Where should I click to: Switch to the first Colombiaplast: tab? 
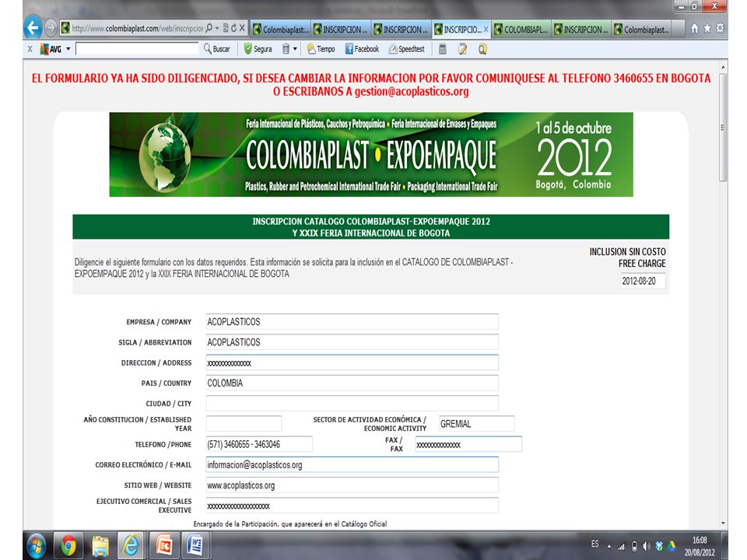280,29
